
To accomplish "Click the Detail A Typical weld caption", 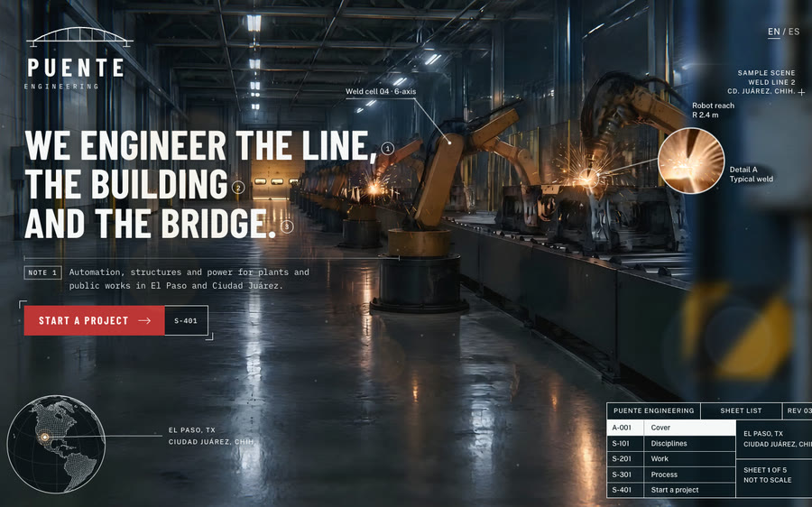I will [x=751, y=174].
